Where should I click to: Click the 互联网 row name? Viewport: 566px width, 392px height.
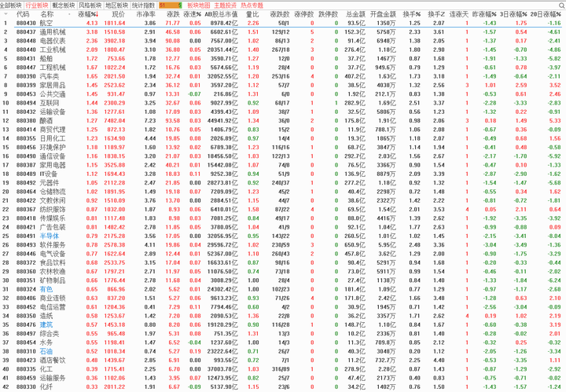point(50,103)
